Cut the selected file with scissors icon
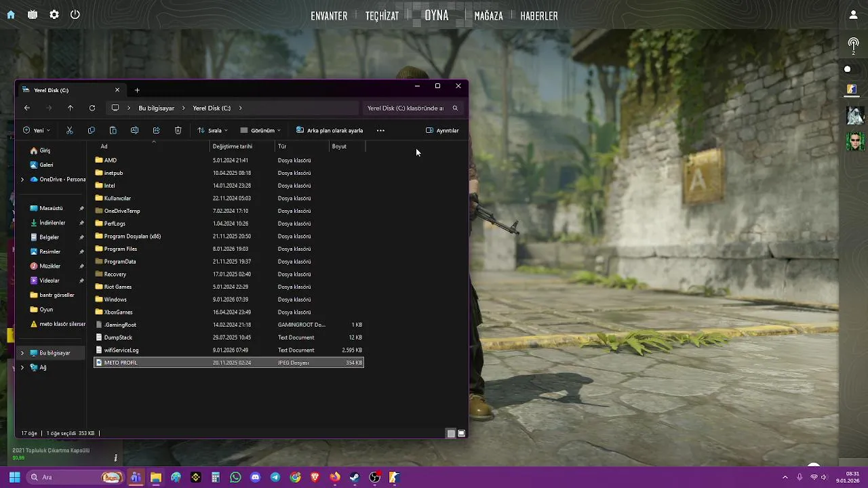The width and height of the screenshot is (868, 488). click(69, 130)
